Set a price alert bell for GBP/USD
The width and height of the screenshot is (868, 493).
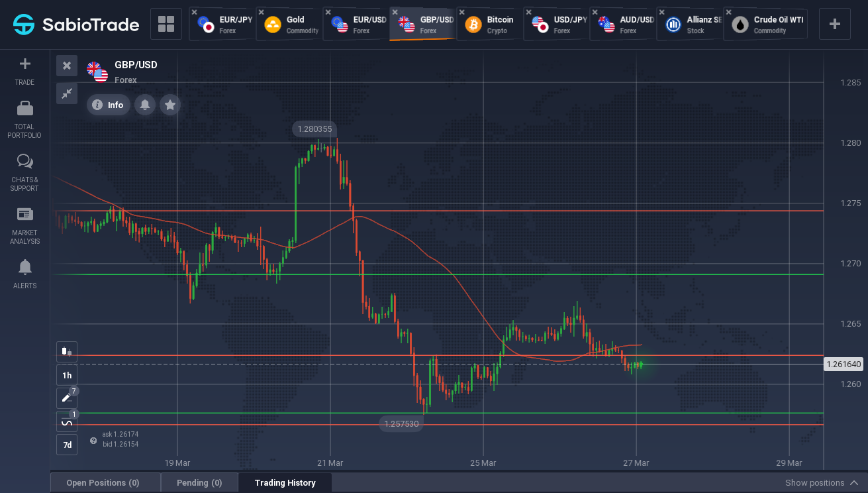click(x=145, y=105)
